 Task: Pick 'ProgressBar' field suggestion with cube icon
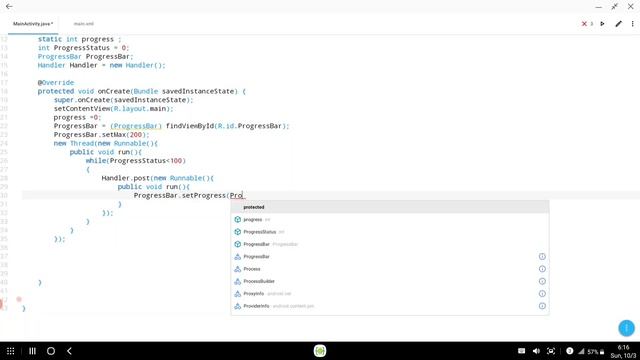[x=390, y=244]
